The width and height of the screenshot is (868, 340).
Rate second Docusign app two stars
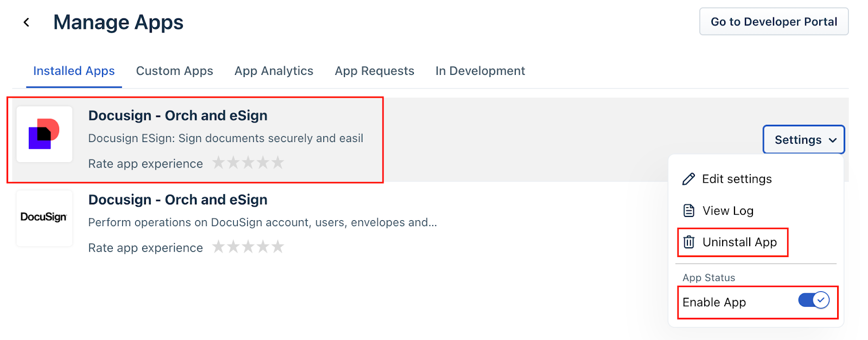233,247
